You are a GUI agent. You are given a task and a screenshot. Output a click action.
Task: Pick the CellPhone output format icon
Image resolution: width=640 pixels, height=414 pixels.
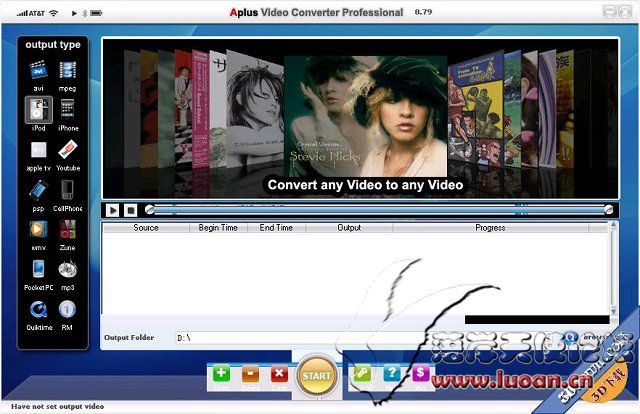click(67, 190)
